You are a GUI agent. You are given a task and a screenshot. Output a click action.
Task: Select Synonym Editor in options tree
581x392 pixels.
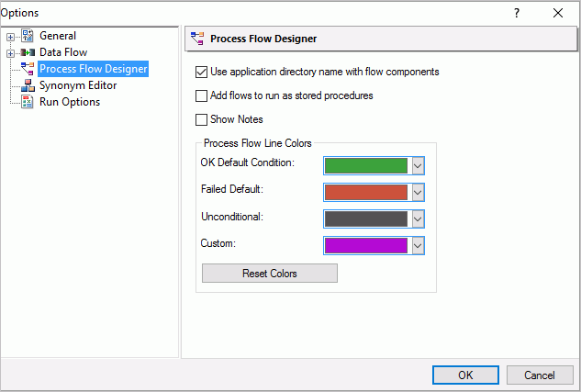[x=78, y=85]
